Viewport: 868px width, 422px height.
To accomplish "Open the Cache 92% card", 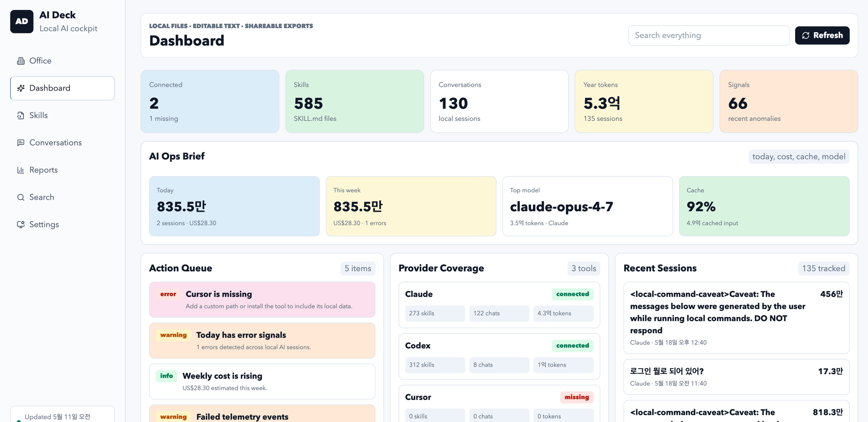I will click(x=764, y=206).
